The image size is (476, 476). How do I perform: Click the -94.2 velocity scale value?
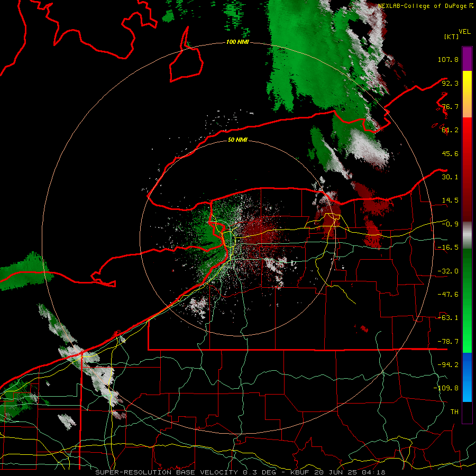tap(448, 365)
